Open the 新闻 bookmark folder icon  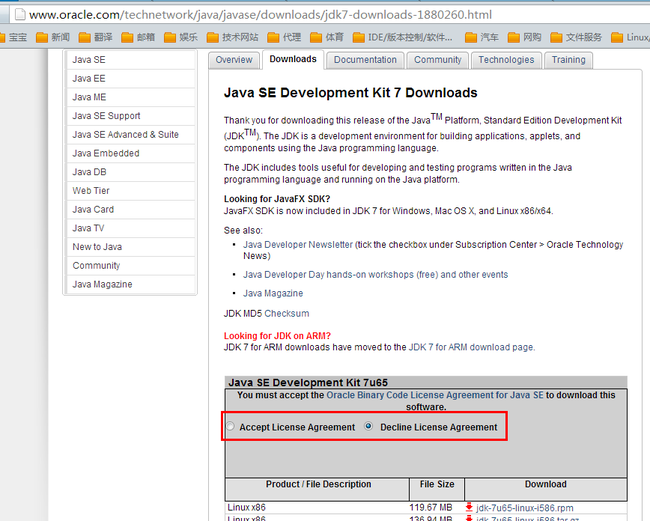[x=42, y=38]
